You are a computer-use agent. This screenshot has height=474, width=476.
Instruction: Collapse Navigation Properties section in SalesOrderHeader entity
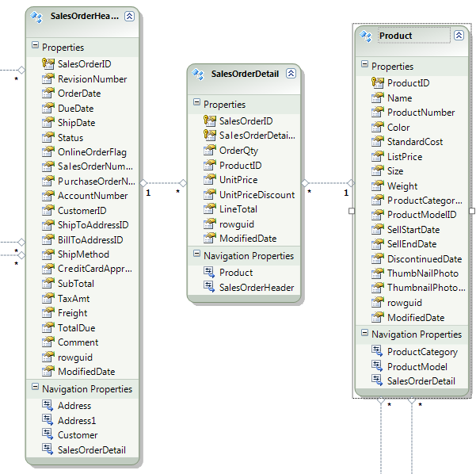tap(35, 387)
